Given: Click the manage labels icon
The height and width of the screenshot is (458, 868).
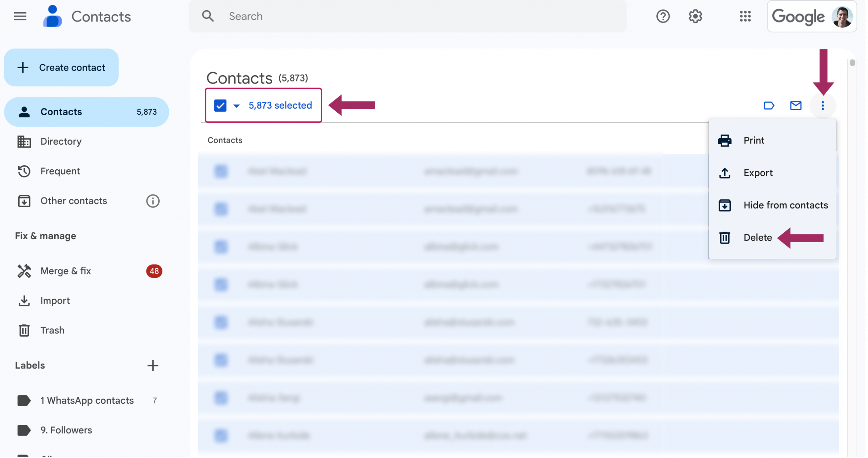Looking at the screenshot, I should (769, 106).
